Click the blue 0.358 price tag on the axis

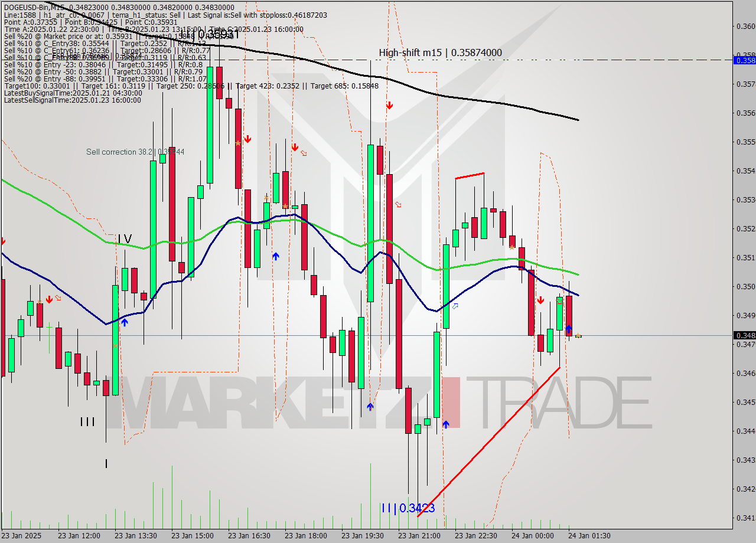point(744,60)
